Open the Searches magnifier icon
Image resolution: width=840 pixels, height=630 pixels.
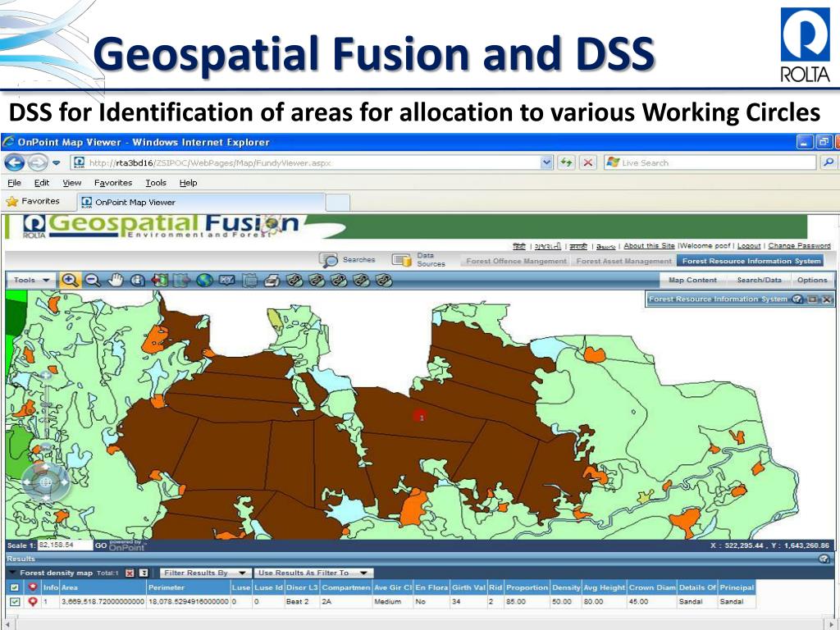click(329, 260)
